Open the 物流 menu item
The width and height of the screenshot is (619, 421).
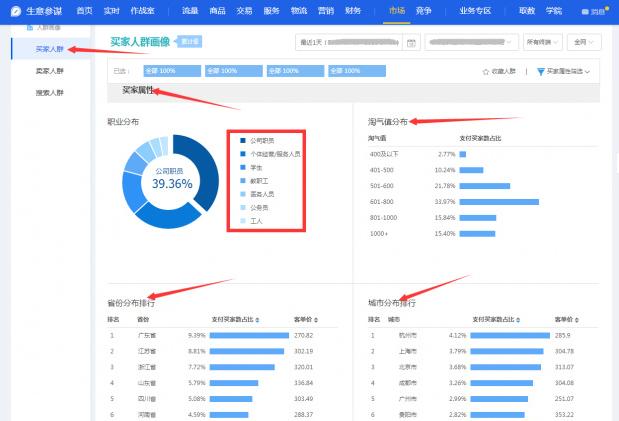[299, 11]
